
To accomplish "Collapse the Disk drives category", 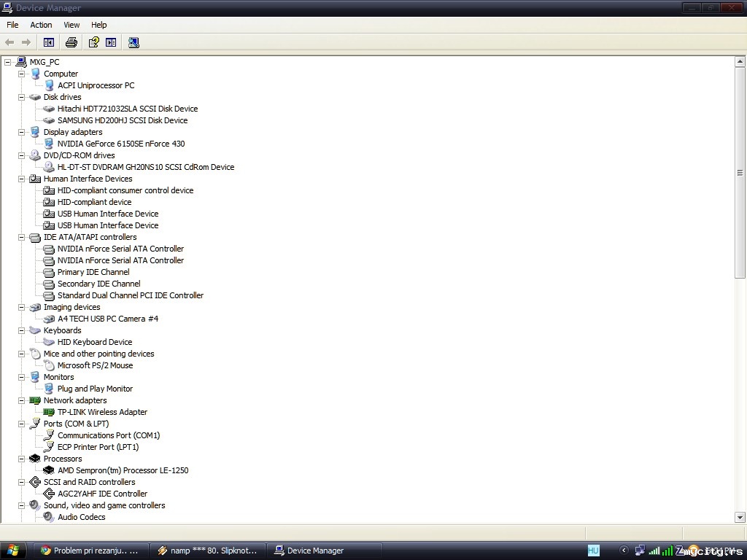I will (x=21, y=97).
